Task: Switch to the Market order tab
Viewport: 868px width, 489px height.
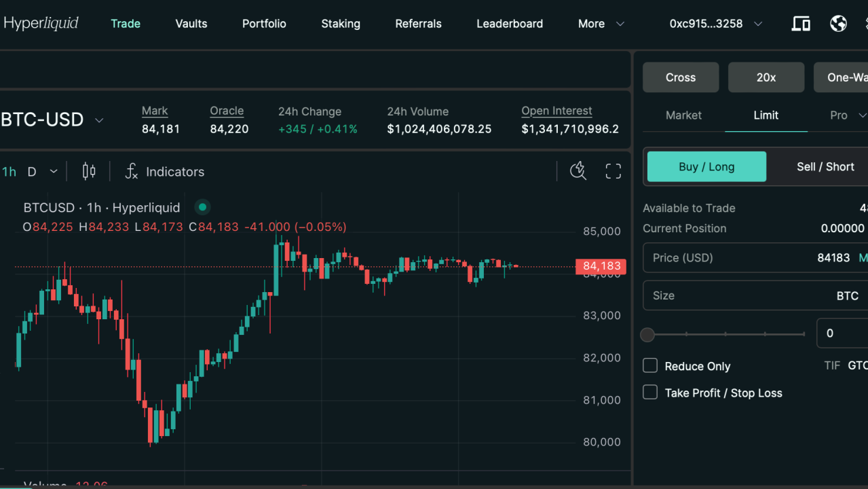Action: click(x=683, y=115)
